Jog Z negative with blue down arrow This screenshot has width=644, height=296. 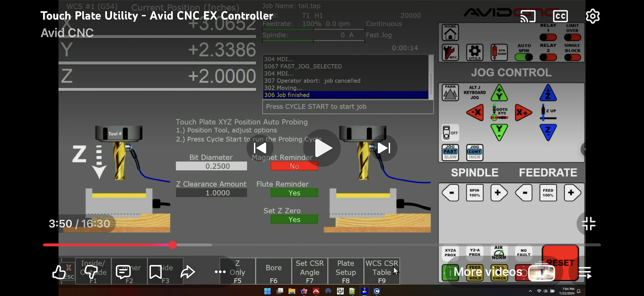[548, 132]
